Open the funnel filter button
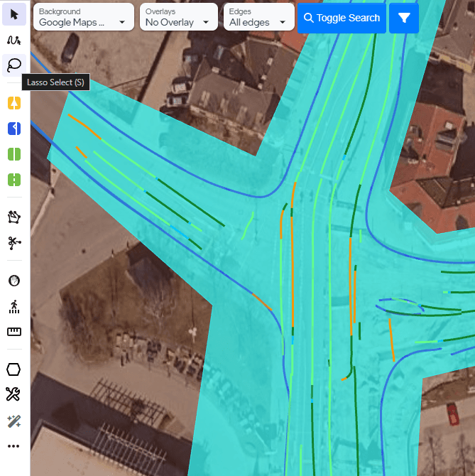Screen dimensions: 475x476 click(404, 18)
